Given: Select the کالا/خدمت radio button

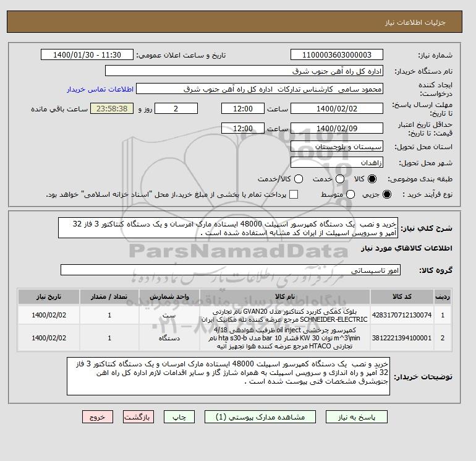Looking at the screenshot, I should click(x=299, y=179).
